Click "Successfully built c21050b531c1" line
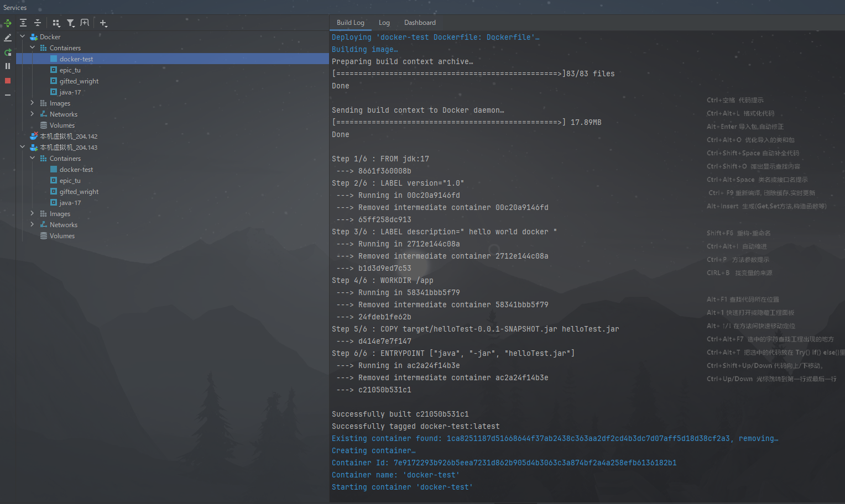845x504 pixels. tap(400, 414)
